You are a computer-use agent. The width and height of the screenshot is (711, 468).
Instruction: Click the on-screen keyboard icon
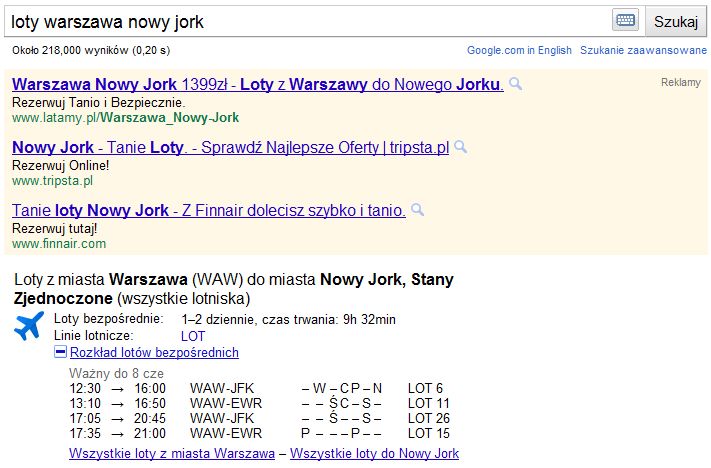(x=626, y=21)
